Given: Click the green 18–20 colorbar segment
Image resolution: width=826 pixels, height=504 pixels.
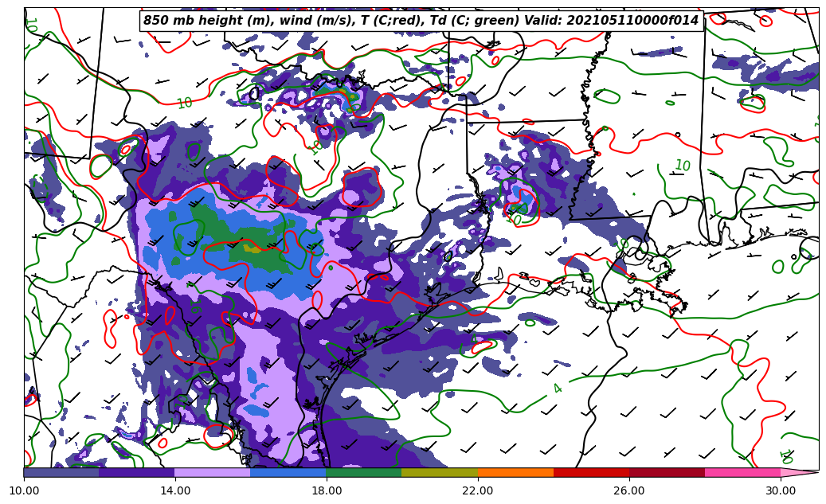Looking at the screenshot, I should coord(364,472).
